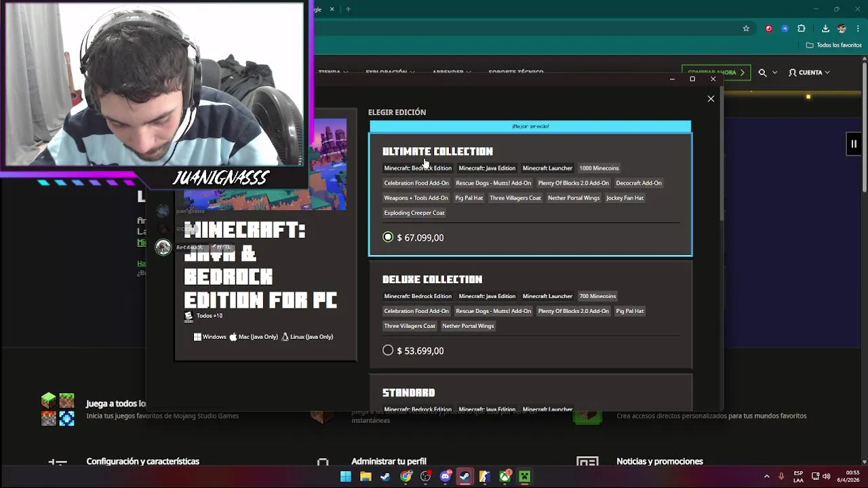This screenshot has width=868, height=488.
Task: Open the Chrome downloads icon
Action: 825,28
